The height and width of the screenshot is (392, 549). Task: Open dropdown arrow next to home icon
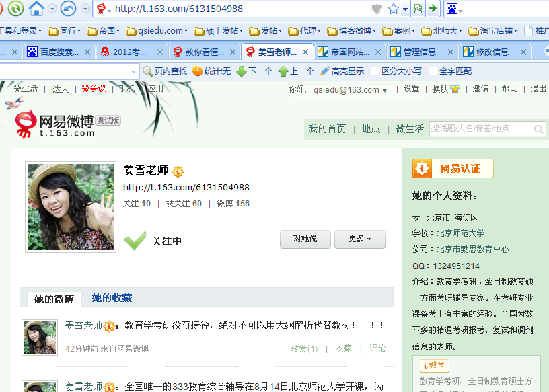tap(52, 9)
